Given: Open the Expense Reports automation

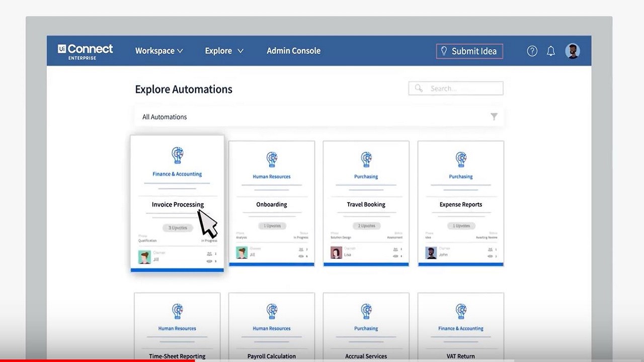Looking at the screenshot, I should tap(461, 205).
